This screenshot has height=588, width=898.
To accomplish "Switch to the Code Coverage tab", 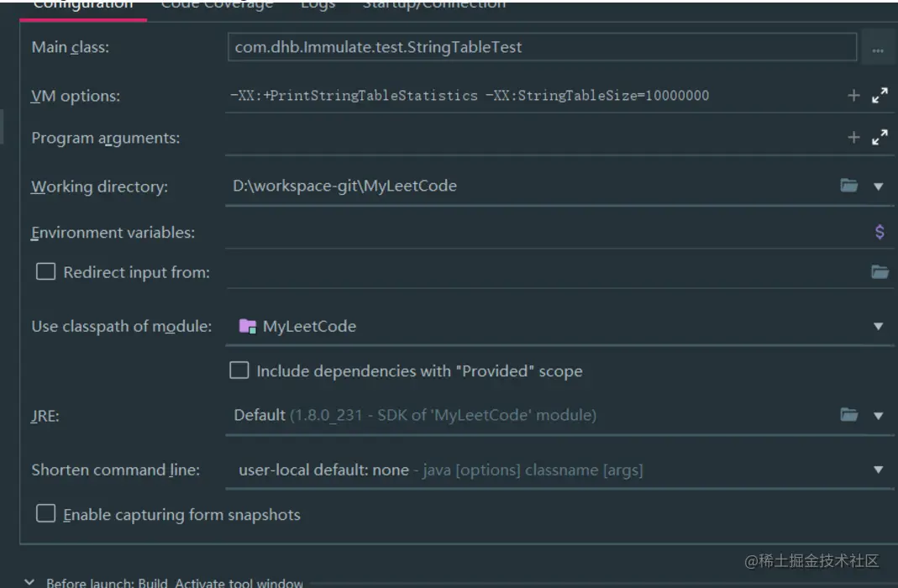I will pos(217,4).
